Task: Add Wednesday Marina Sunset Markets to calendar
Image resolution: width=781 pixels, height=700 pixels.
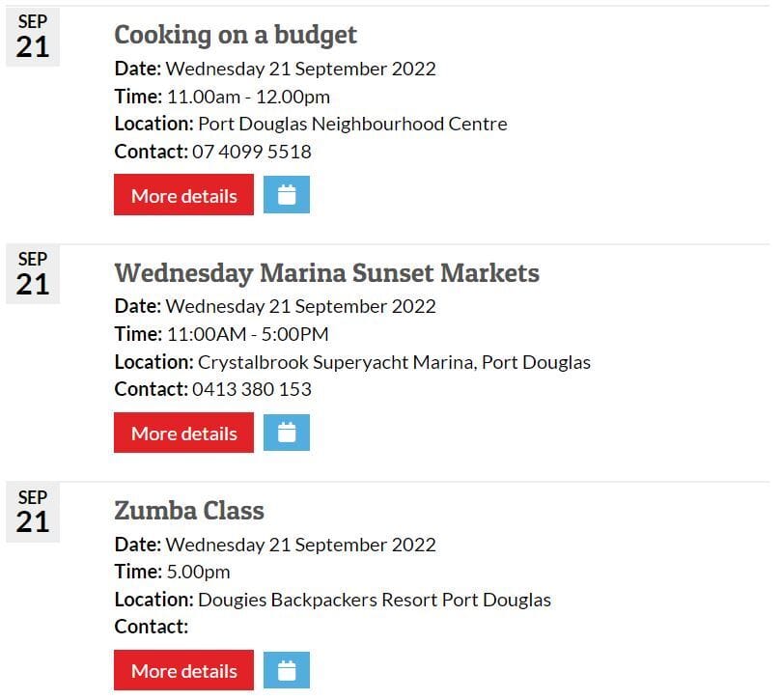Action: tap(287, 433)
